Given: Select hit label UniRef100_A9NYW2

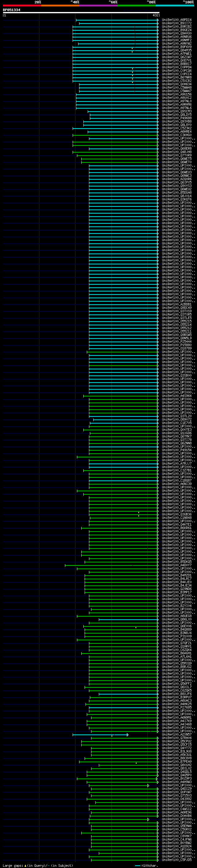Looking at the screenshot, I should coord(177,43).
